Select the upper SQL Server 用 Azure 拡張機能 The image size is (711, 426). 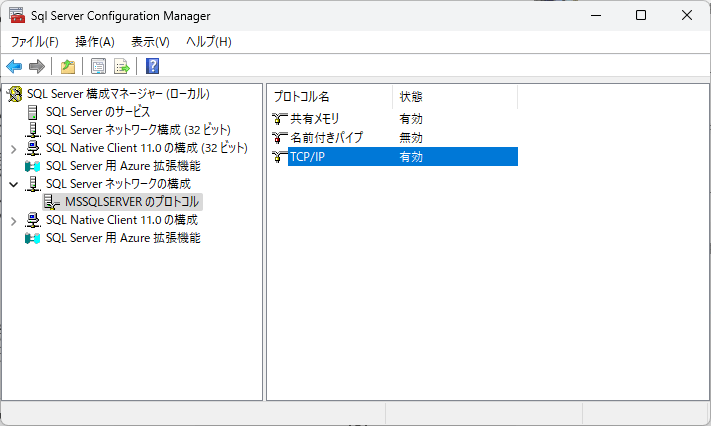coord(123,166)
